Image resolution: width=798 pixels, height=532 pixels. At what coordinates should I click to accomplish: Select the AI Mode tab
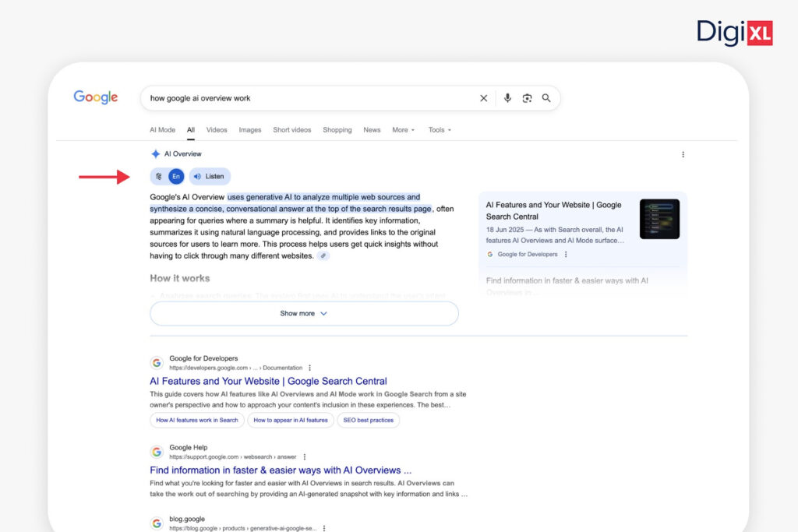(162, 130)
